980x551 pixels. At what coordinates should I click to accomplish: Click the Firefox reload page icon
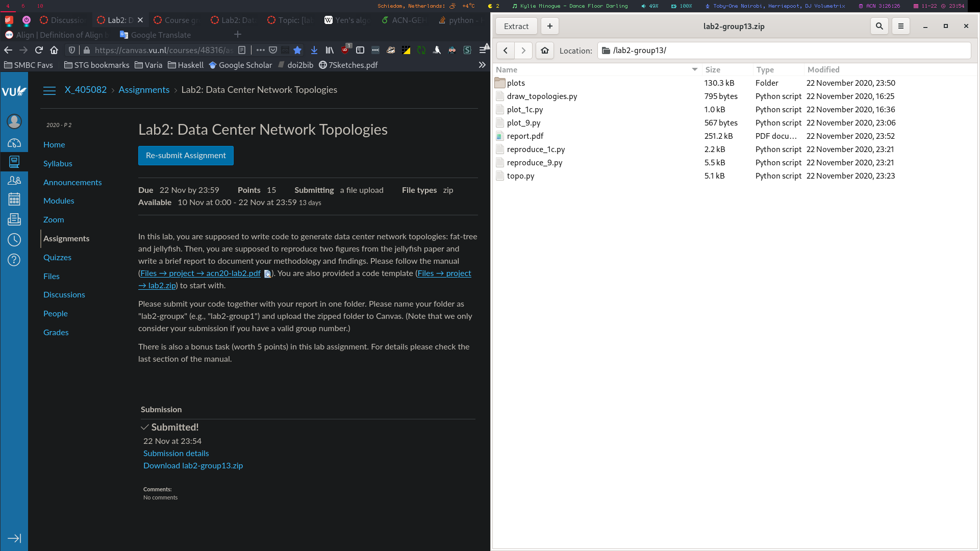coord(39,50)
